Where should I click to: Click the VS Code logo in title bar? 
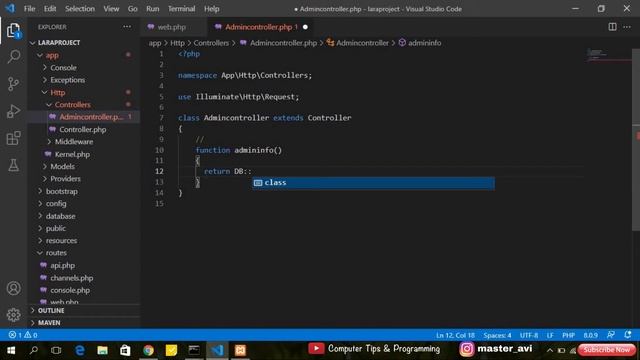pyautogui.click(x=10, y=8)
